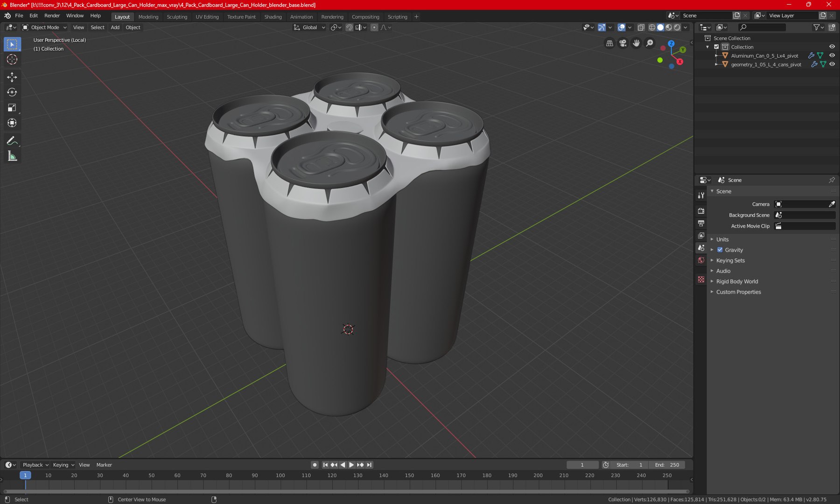Image resolution: width=840 pixels, height=504 pixels.
Task: Open the Render menu
Action: (x=52, y=16)
